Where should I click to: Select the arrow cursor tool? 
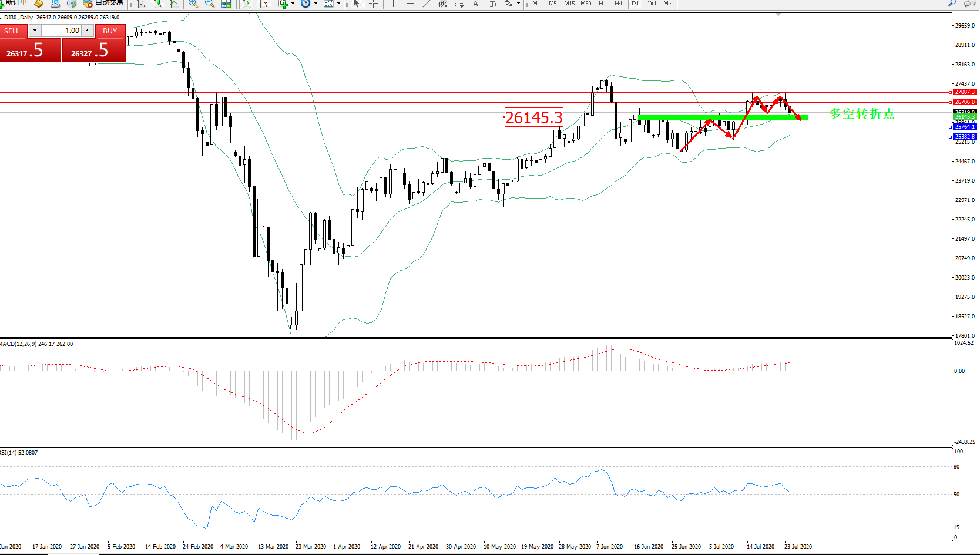pos(357,4)
